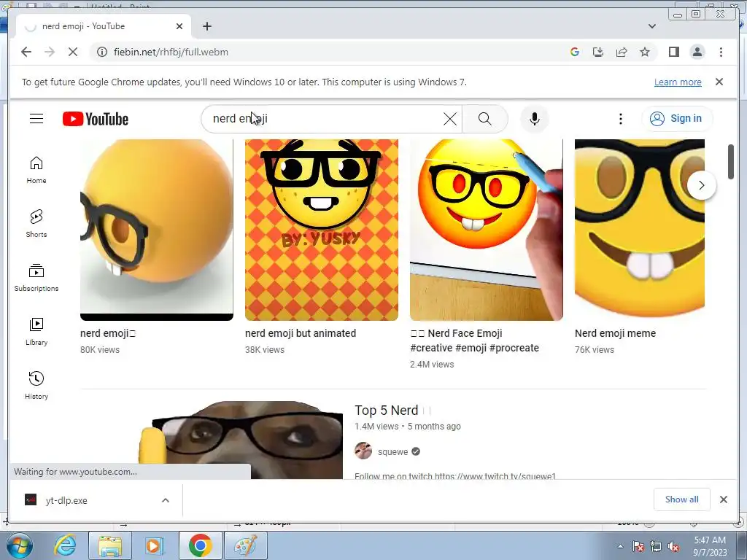Image resolution: width=747 pixels, height=560 pixels.
Task: Open Windows Media Player from taskbar
Action: click(153, 545)
